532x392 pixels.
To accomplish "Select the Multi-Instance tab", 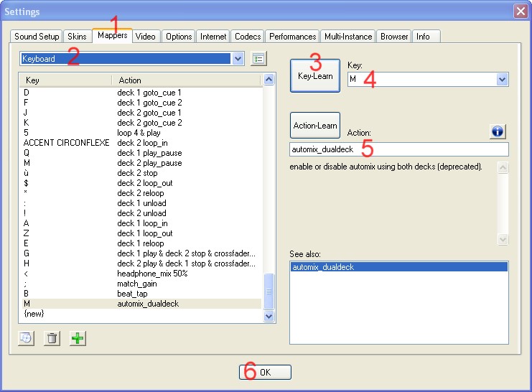I will 348,37.
